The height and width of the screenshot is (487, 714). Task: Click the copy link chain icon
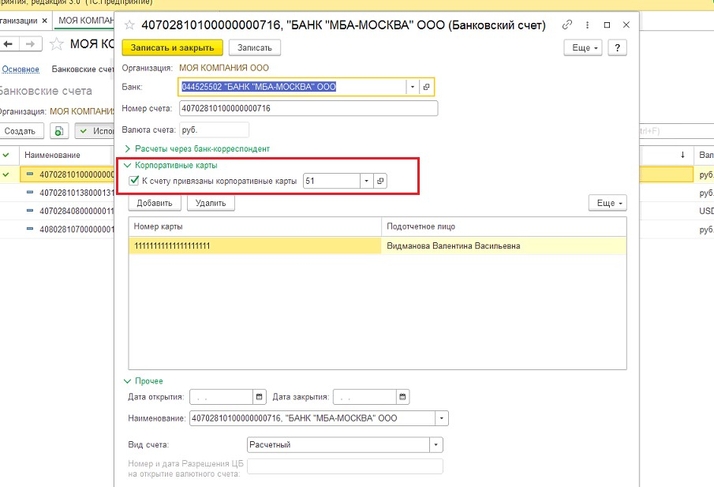pos(568,22)
